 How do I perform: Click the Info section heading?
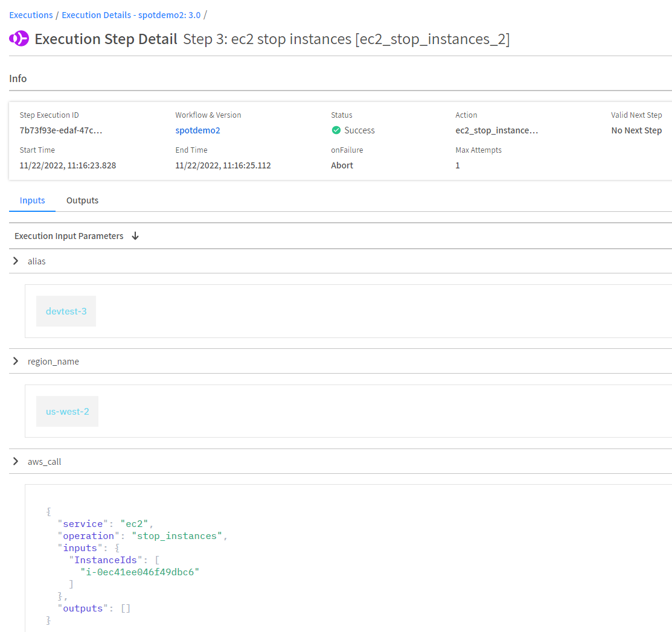[18, 78]
